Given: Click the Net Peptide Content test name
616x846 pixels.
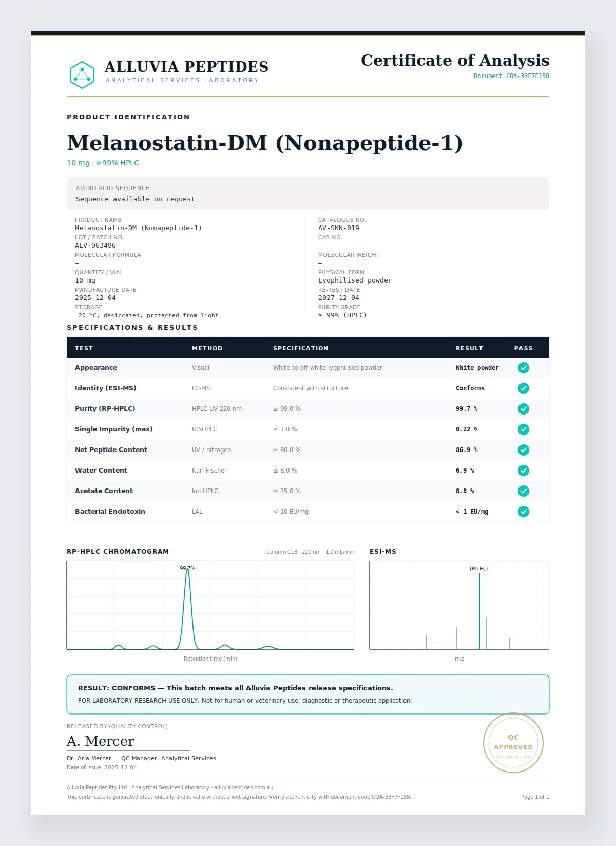Looking at the screenshot, I should 111,450.
